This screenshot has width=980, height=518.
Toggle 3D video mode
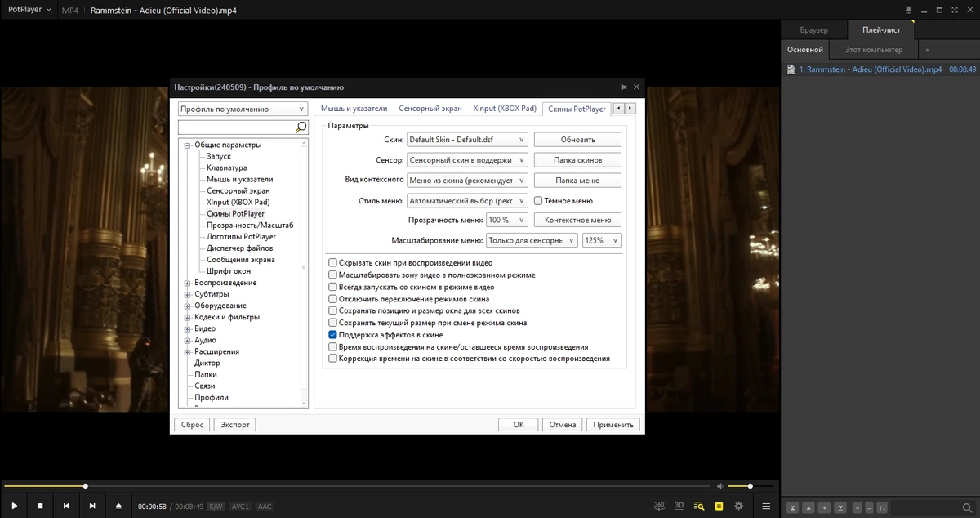(679, 506)
